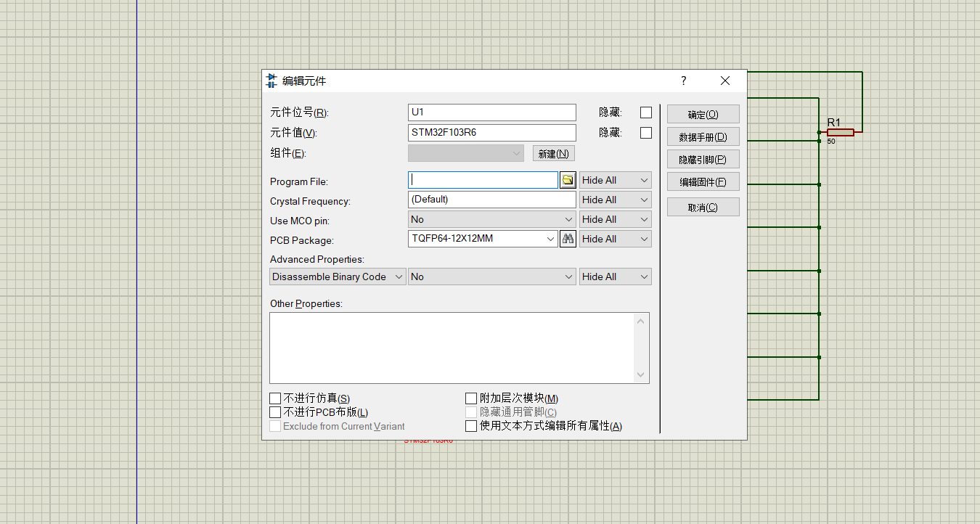Open PCB package browser binoculars icon
The height and width of the screenshot is (524, 980).
(568, 239)
